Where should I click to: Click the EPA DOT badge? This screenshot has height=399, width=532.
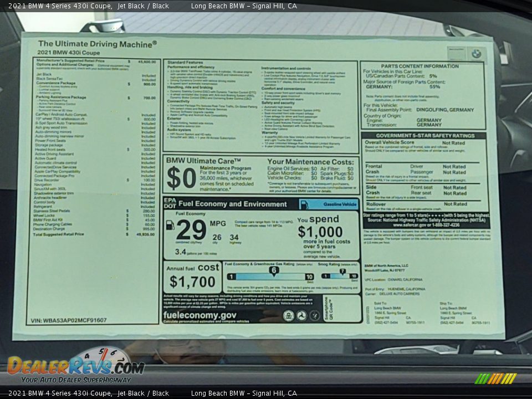pos(170,203)
